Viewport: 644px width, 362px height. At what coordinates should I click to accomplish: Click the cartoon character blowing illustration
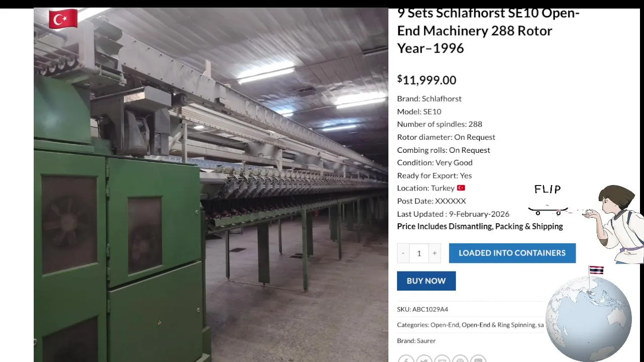click(x=614, y=224)
